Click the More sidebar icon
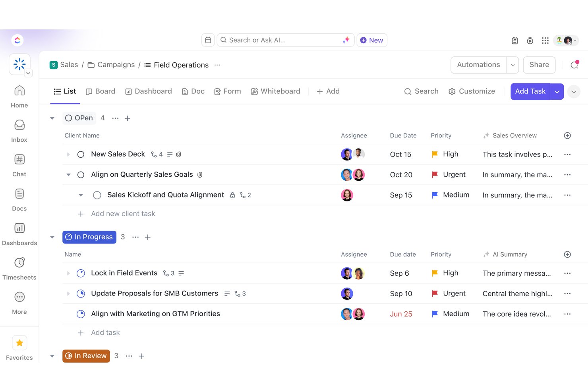Viewport: 588px width, 392px height. [19, 297]
